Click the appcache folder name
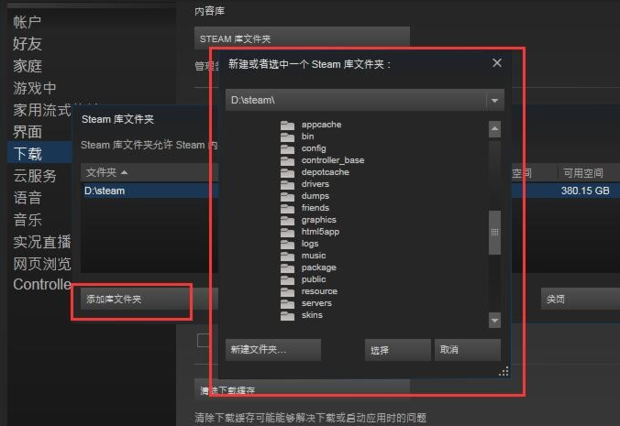The width and height of the screenshot is (620, 426). click(321, 125)
